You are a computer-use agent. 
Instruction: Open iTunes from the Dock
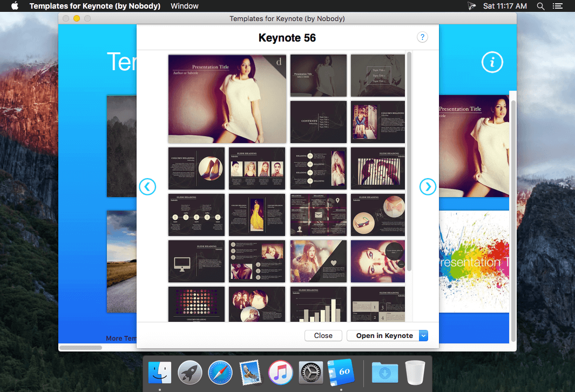281,373
